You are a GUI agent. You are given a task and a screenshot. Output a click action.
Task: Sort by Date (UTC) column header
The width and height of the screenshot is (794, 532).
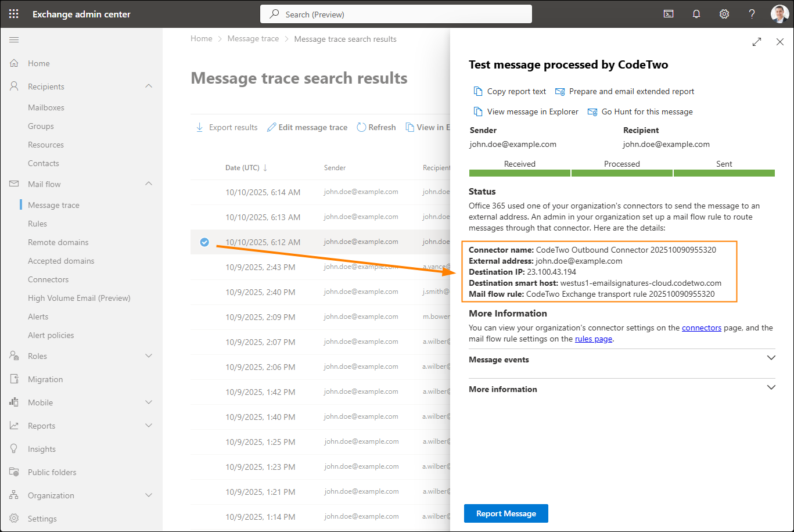coord(246,168)
